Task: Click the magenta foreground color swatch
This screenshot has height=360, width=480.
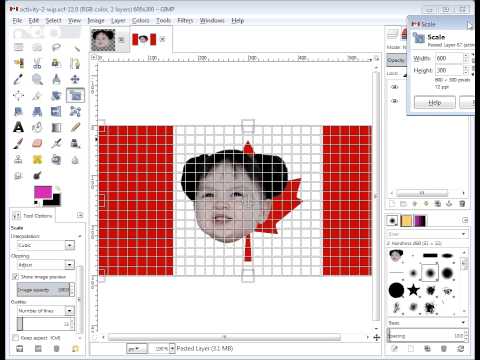Action: 43,192
